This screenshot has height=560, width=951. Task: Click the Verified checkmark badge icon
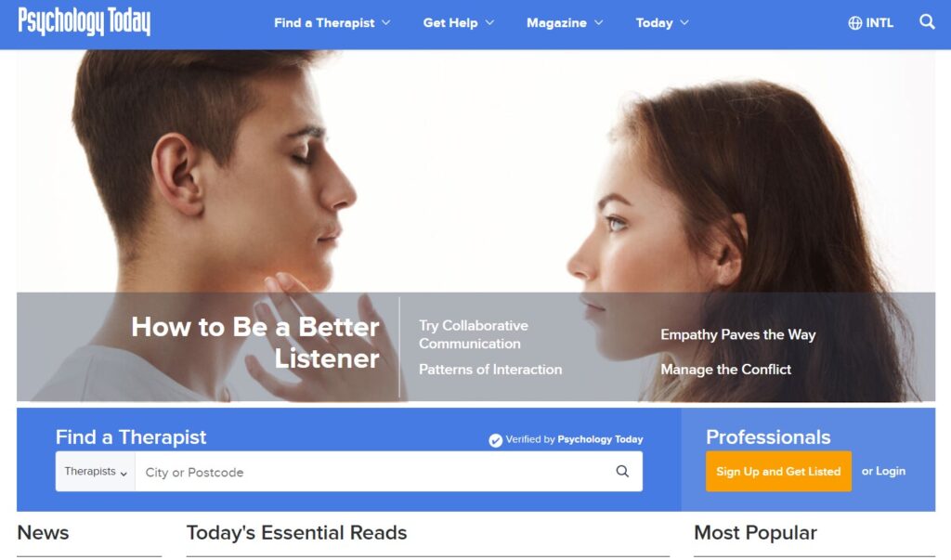tap(496, 440)
